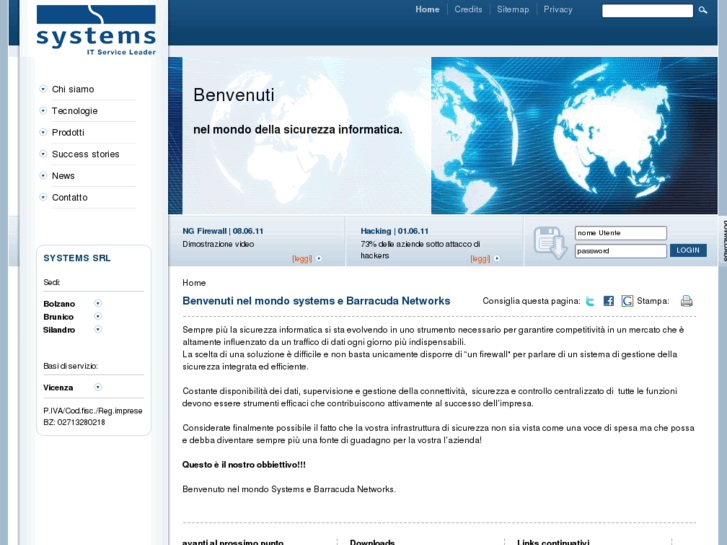Click bullet icon next to Tecnologie

tap(43, 110)
